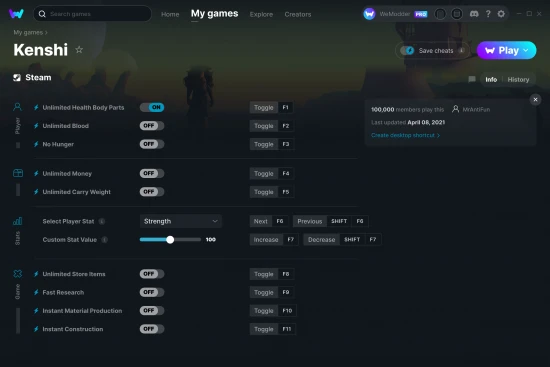Click the first round header icon

pyautogui.click(x=440, y=14)
